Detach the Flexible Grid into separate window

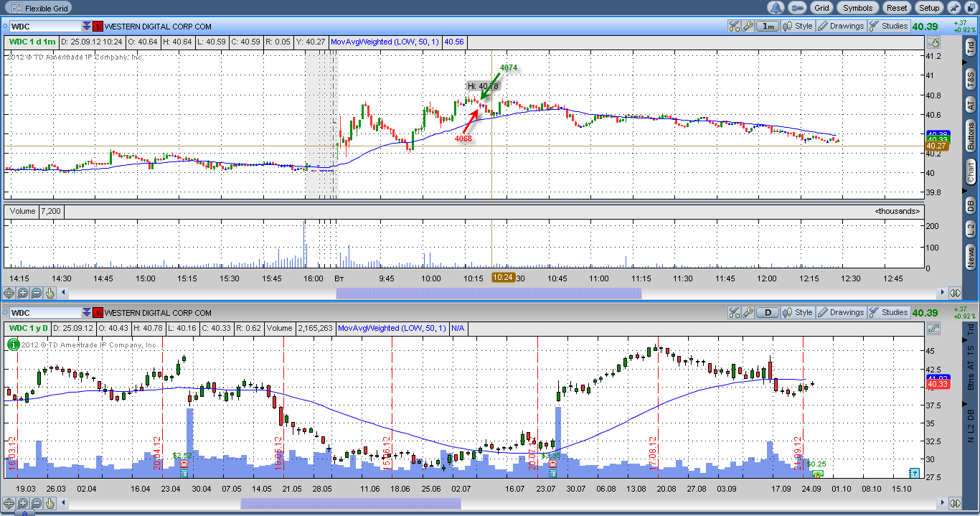(970, 8)
